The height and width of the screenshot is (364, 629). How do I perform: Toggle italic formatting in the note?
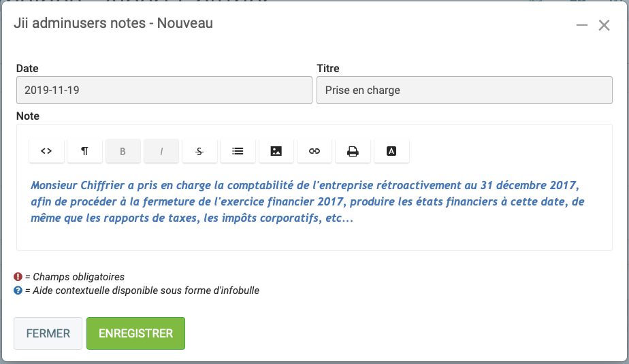click(x=161, y=151)
